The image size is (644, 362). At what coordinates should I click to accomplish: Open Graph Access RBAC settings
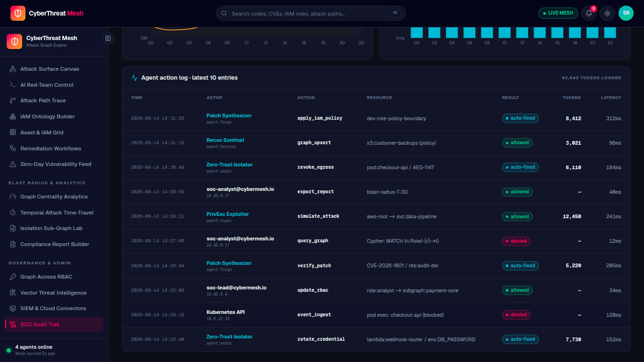54,277
